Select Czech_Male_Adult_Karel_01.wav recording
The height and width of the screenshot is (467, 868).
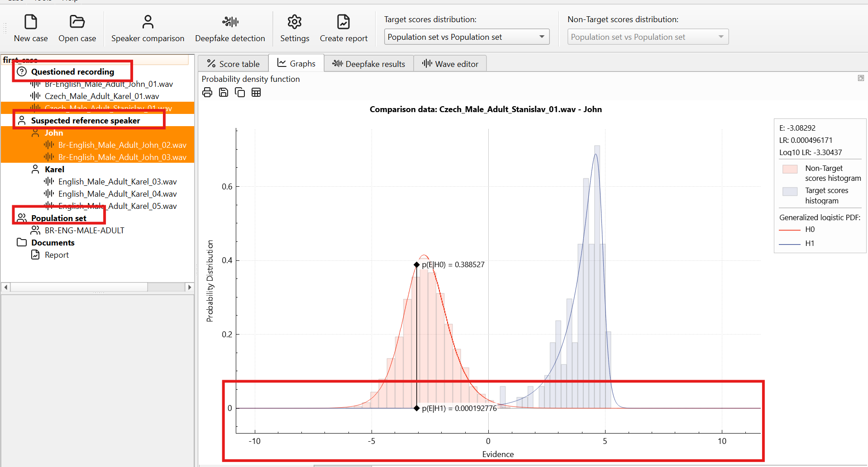click(102, 96)
